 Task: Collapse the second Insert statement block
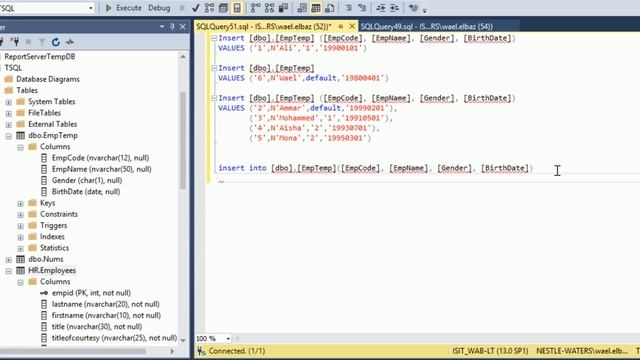click(x=214, y=68)
